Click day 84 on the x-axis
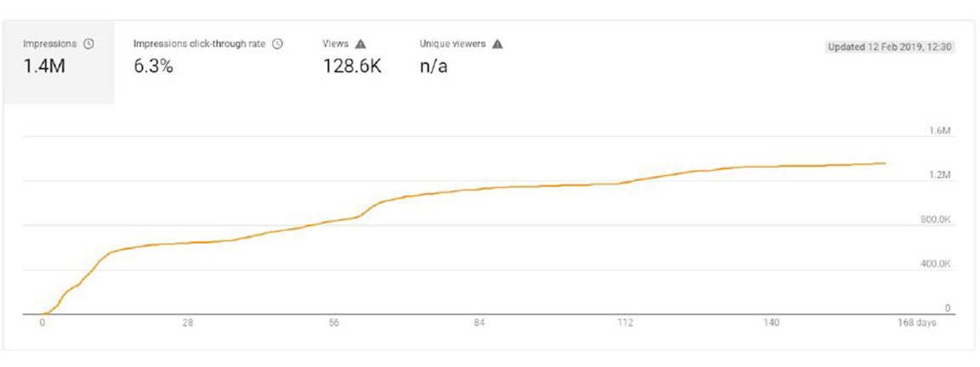Viewport: 980px width, 367px height. [x=479, y=323]
